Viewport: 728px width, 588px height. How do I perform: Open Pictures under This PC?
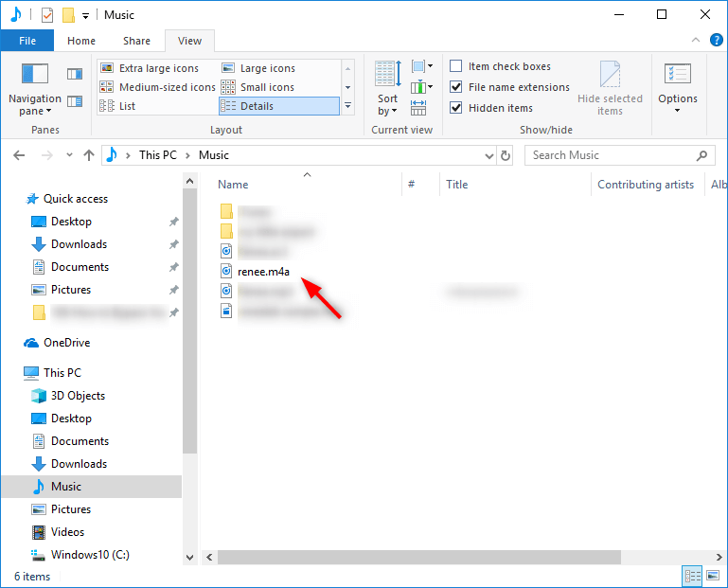tap(71, 509)
